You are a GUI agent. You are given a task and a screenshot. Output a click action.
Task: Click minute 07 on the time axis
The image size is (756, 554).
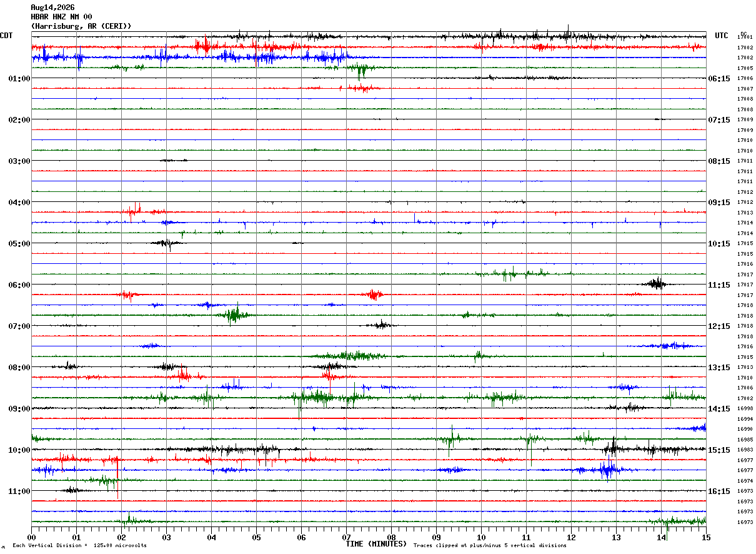346,538
